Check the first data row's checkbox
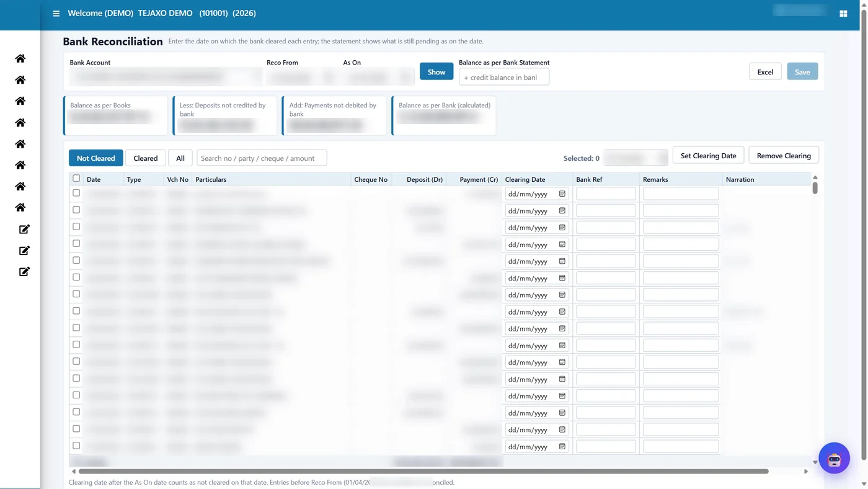The image size is (868, 489). click(x=76, y=194)
